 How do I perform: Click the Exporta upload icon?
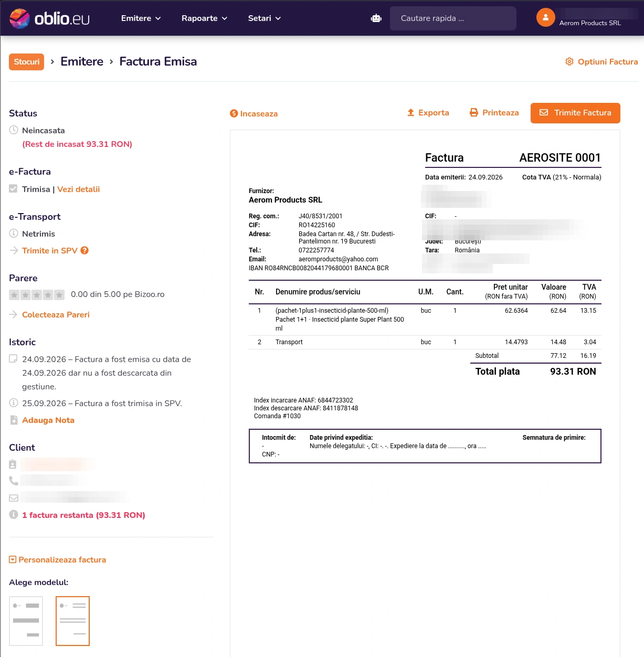[x=411, y=112]
